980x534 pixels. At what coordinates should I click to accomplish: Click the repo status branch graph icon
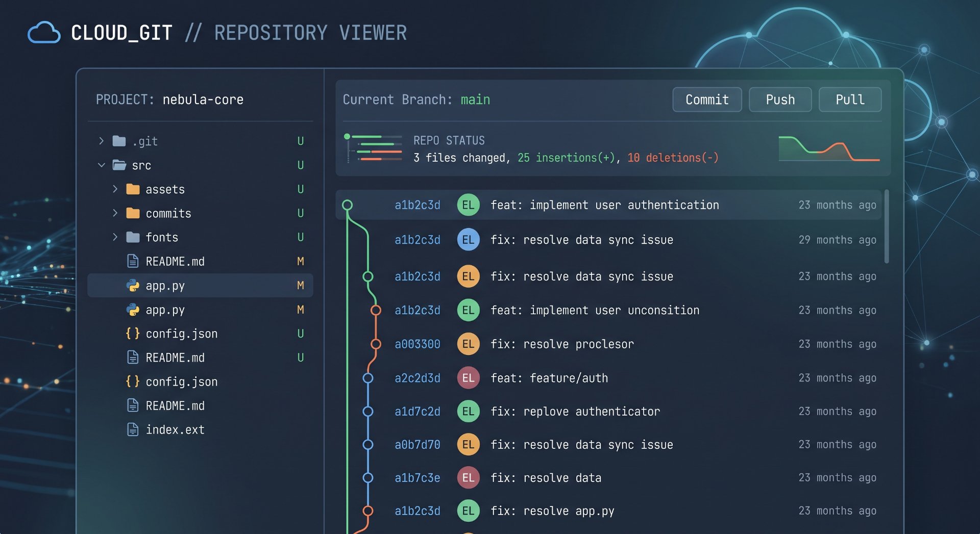tap(373, 148)
